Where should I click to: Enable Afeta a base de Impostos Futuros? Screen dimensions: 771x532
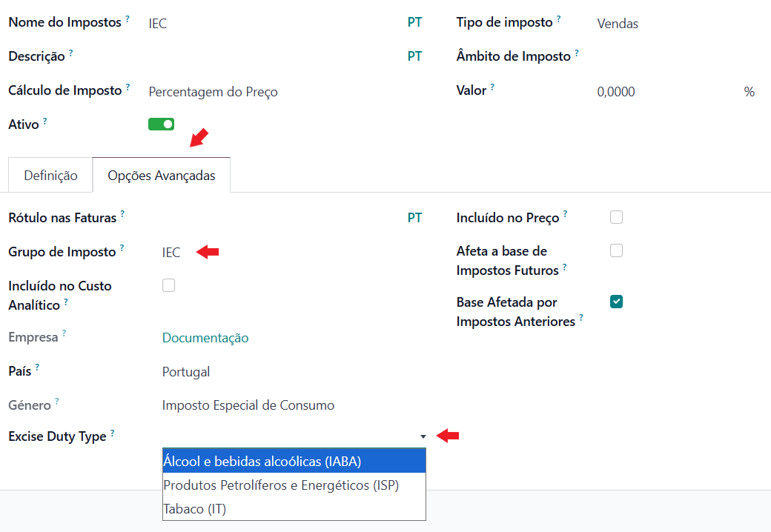pos(616,251)
